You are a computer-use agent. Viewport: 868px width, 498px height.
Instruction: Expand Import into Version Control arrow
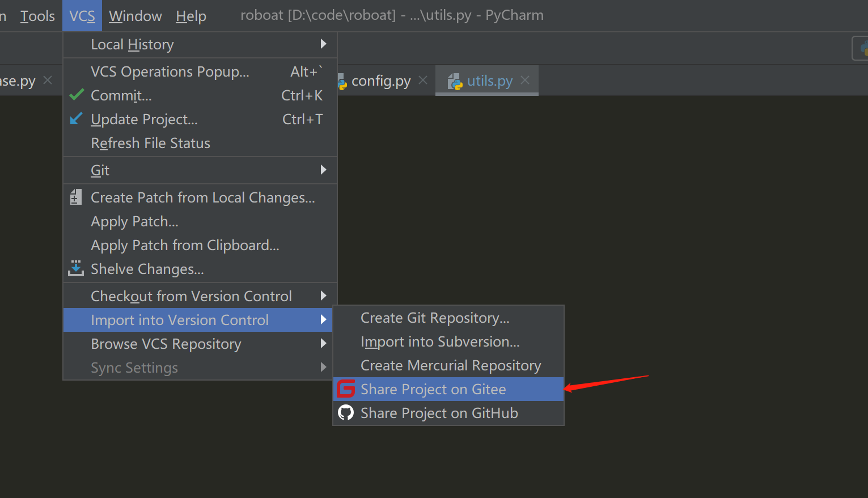[x=323, y=319]
